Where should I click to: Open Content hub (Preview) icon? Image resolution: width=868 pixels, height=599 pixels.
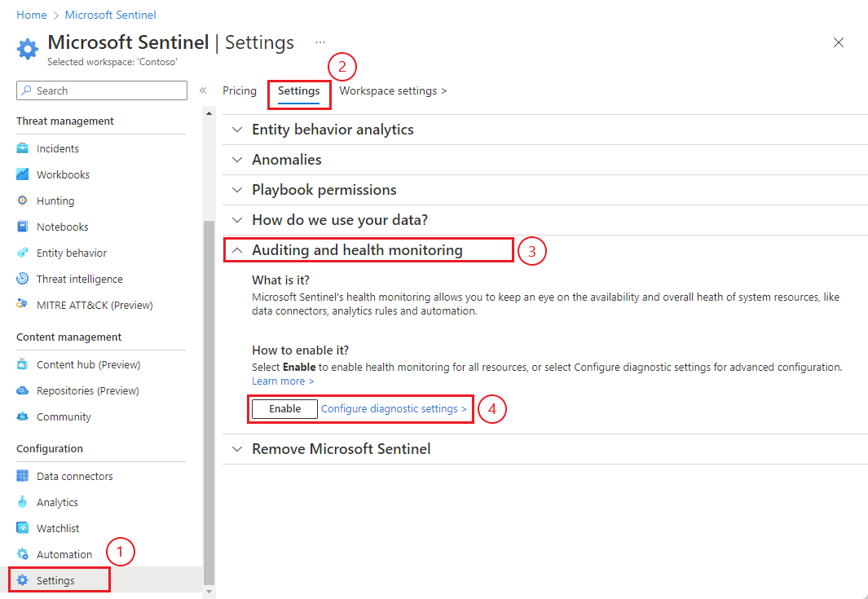click(x=23, y=364)
